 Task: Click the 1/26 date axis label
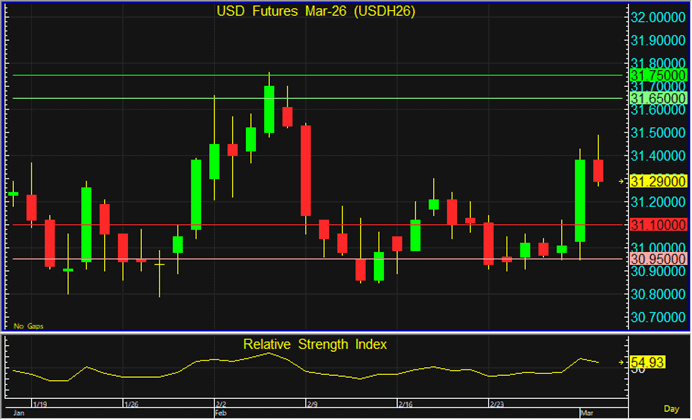click(132, 404)
